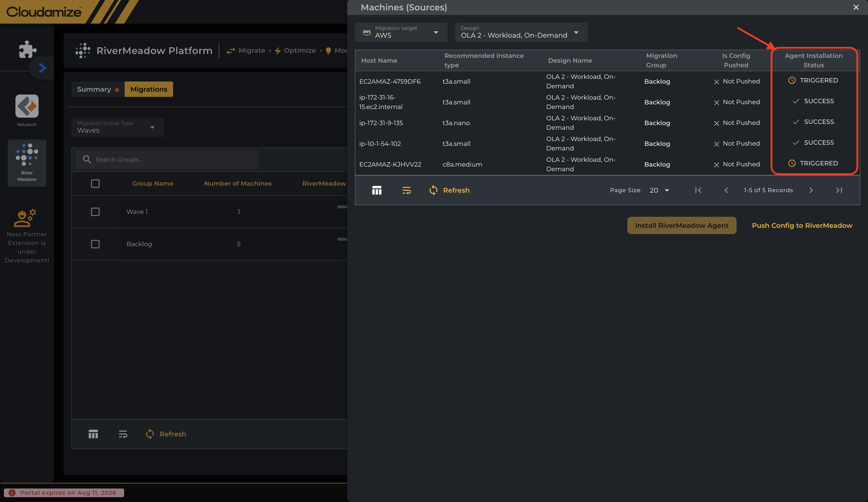Switch to the Summary tab
868x502 pixels.
click(x=98, y=89)
